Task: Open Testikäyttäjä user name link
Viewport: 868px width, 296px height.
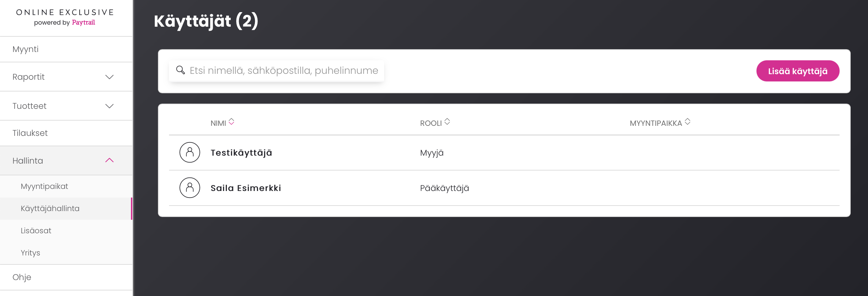Action: pyautogui.click(x=241, y=153)
